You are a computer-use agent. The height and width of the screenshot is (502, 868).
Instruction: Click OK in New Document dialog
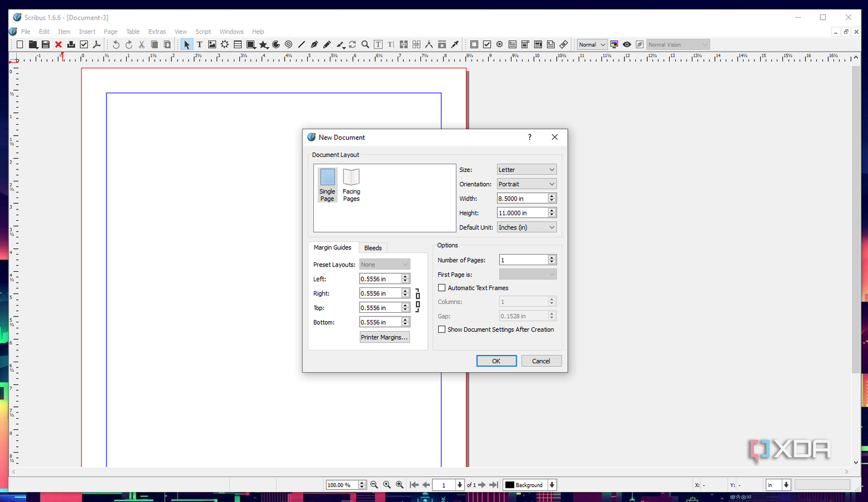[x=497, y=361]
